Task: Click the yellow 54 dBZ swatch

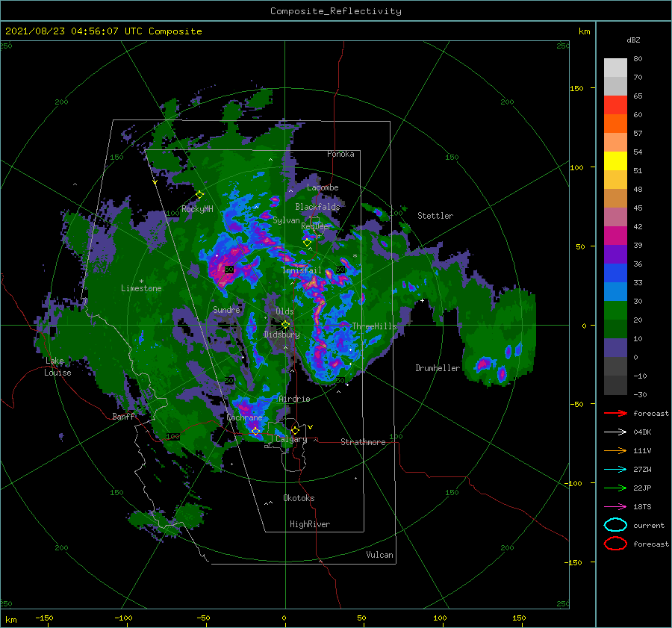Action: click(615, 161)
